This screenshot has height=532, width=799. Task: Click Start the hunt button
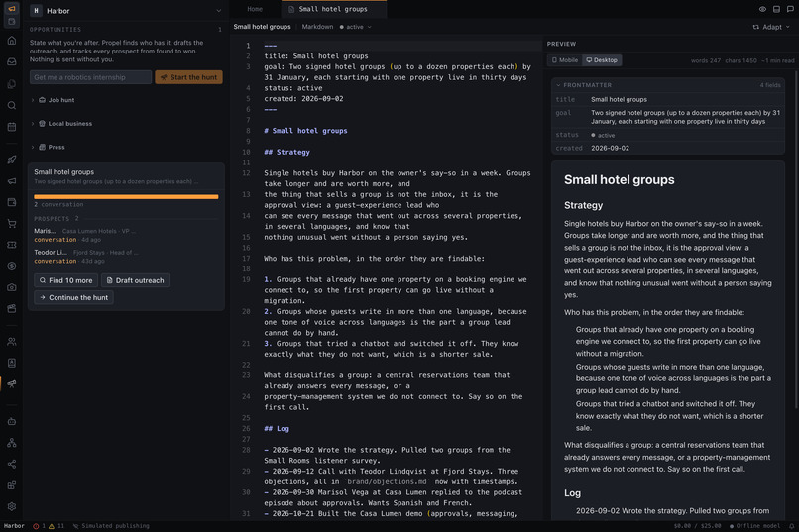[188, 77]
